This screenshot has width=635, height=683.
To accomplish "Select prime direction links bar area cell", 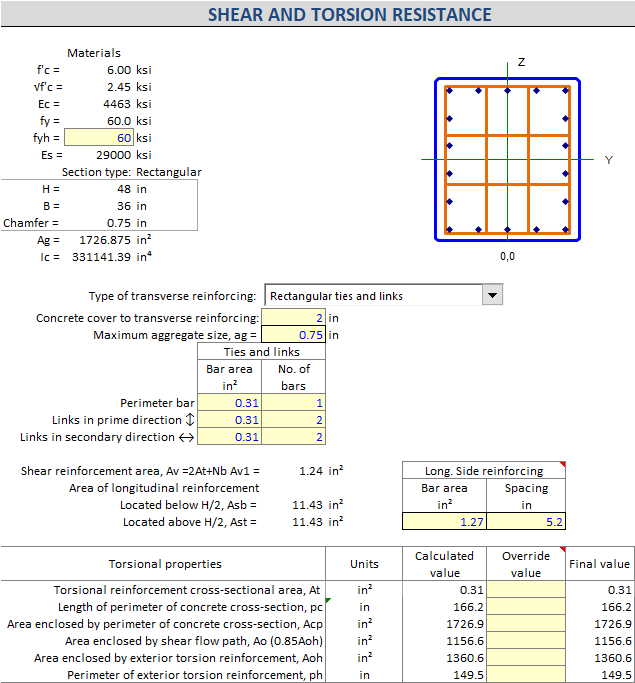I will [229, 420].
